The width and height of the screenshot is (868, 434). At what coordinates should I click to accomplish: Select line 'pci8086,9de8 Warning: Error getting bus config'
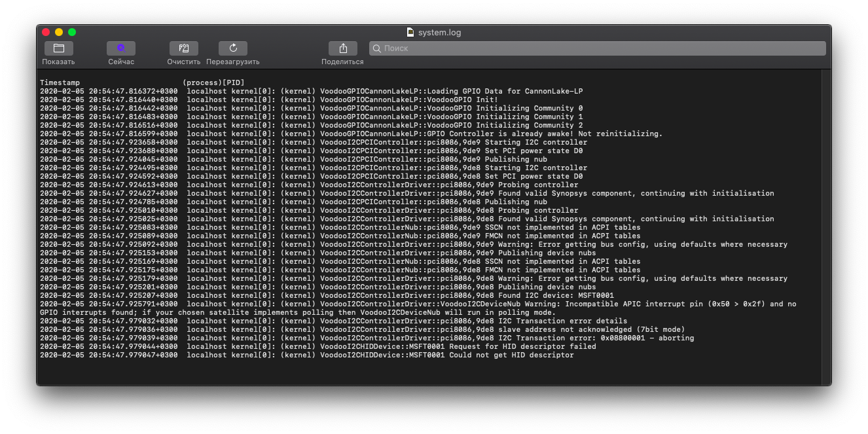point(414,278)
